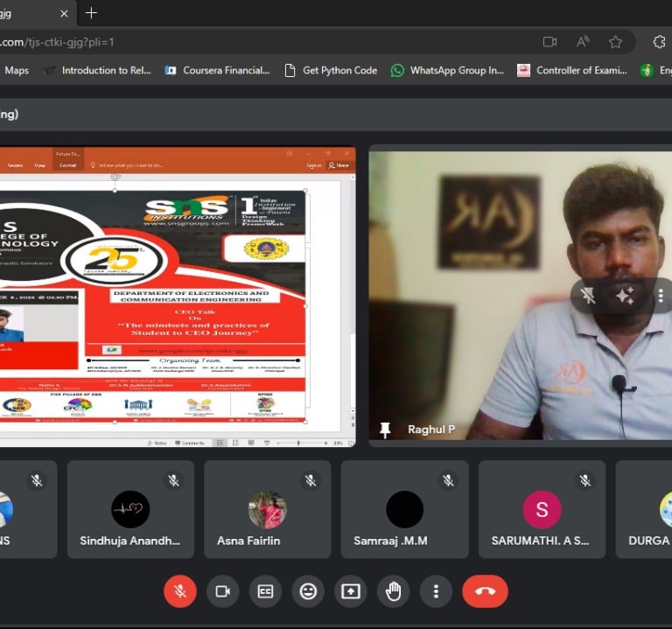Open the View tab in the shared PowerPoint
The width and height of the screenshot is (672, 629).
point(39,165)
